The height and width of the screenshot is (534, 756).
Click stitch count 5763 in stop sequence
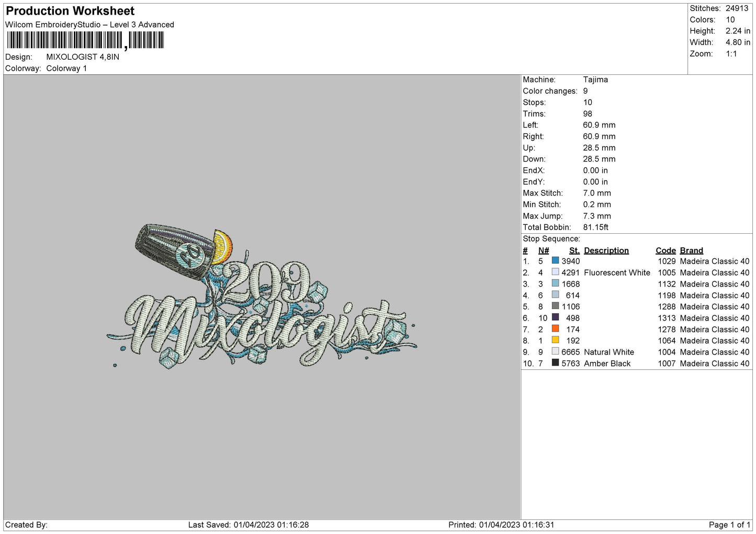click(x=570, y=363)
